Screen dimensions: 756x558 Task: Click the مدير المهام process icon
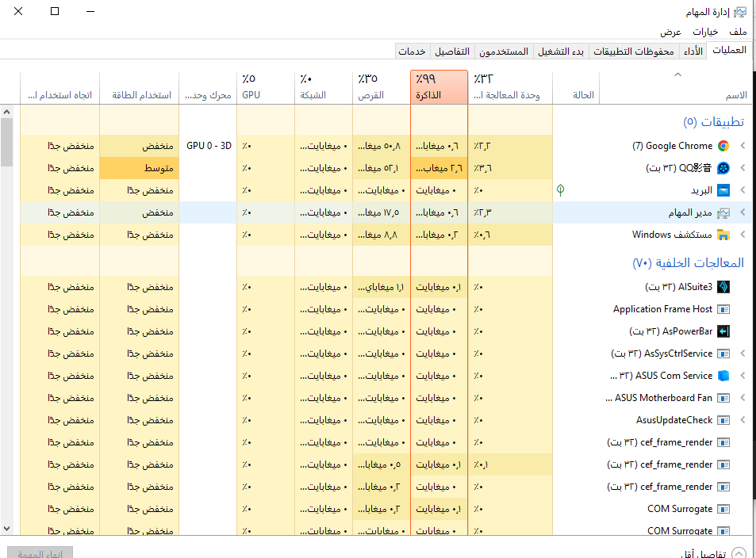coord(723,212)
